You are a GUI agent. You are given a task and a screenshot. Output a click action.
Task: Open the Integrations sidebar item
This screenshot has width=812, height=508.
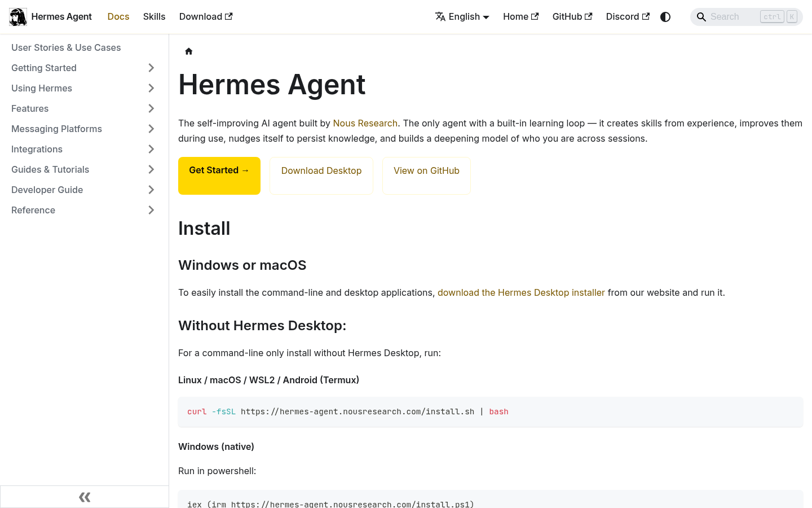tap(37, 149)
